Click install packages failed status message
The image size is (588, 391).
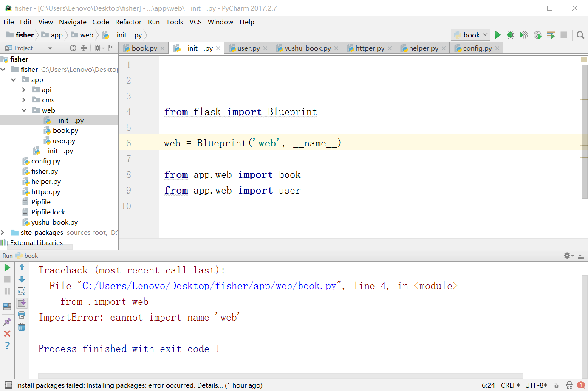(x=139, y=385)
